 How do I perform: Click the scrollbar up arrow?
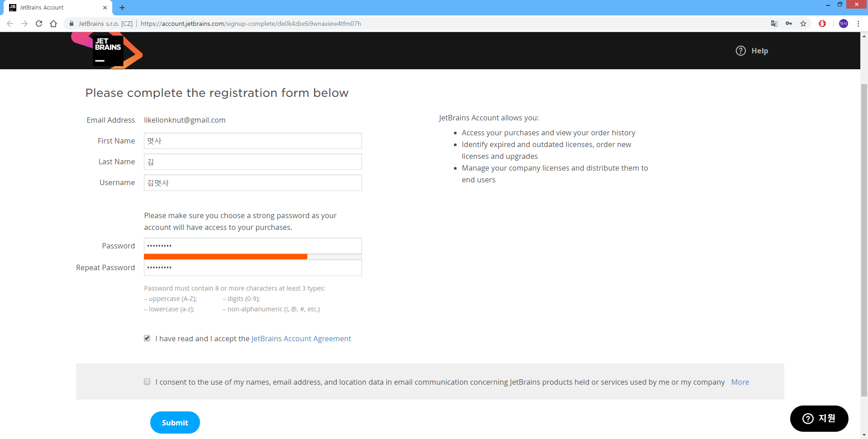click(x=864, y=35)
